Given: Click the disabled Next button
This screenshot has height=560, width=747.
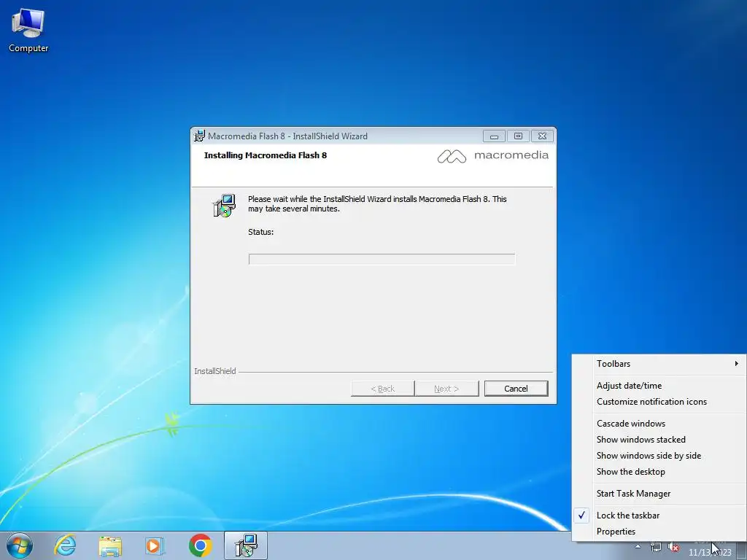Looking at the screenshot, I should [x=446, y=389].
